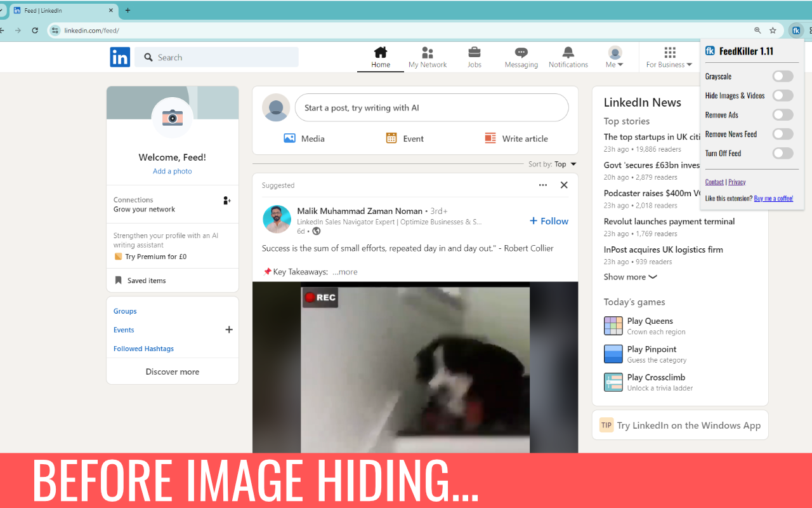The height and width of the screenshot is (508, 812).
Task: Enable the Remove News Feed switch
Action: 783,134
